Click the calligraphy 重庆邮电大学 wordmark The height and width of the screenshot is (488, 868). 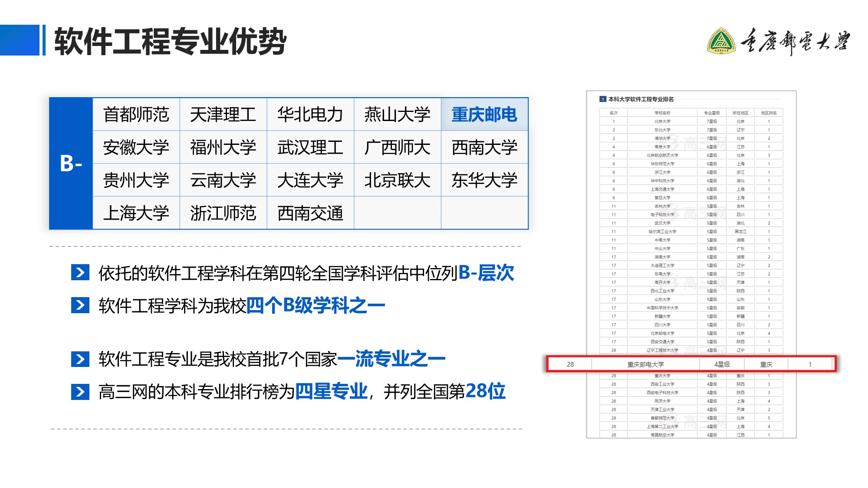(795, 42)
